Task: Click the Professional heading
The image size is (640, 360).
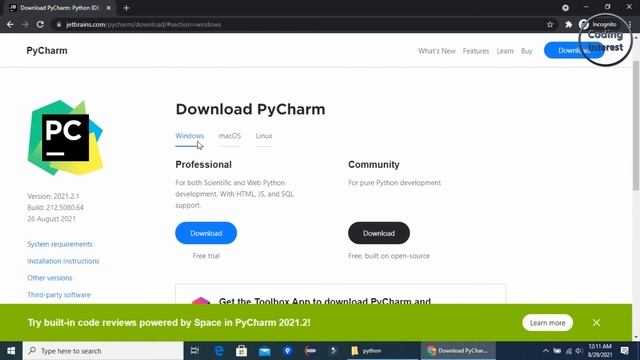Action: (203, 164)
